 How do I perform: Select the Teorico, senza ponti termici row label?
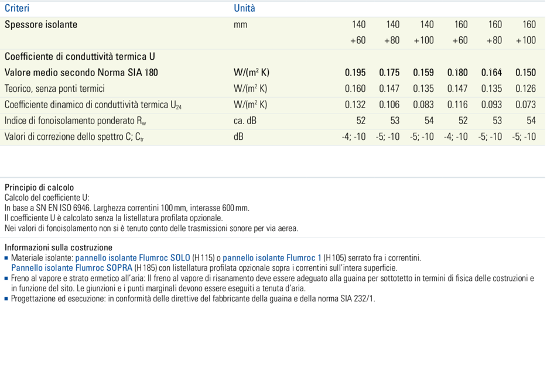point(55,89)
